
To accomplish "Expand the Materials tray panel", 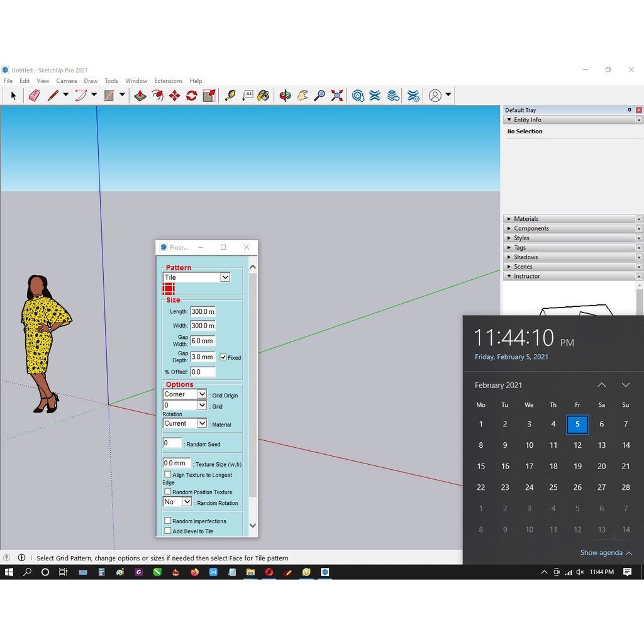I will [x=526, y=219].
